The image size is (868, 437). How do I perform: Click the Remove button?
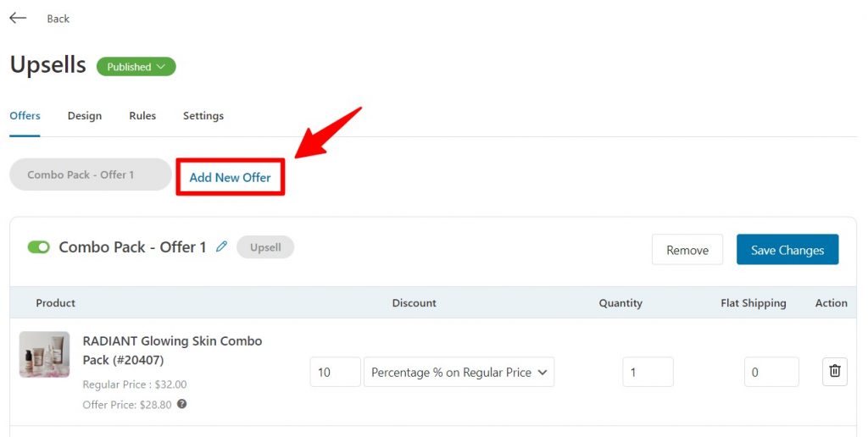click(x=687, y=250)
